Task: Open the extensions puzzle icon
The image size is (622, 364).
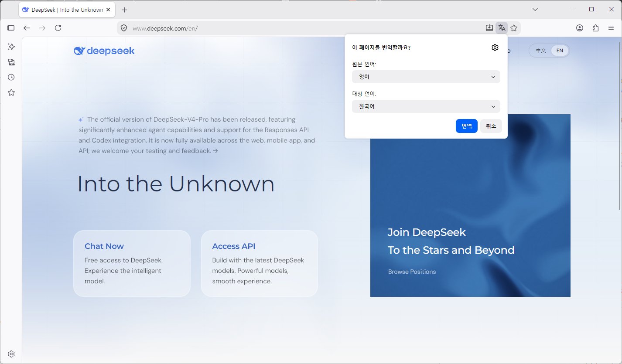Action: [595, 28]
